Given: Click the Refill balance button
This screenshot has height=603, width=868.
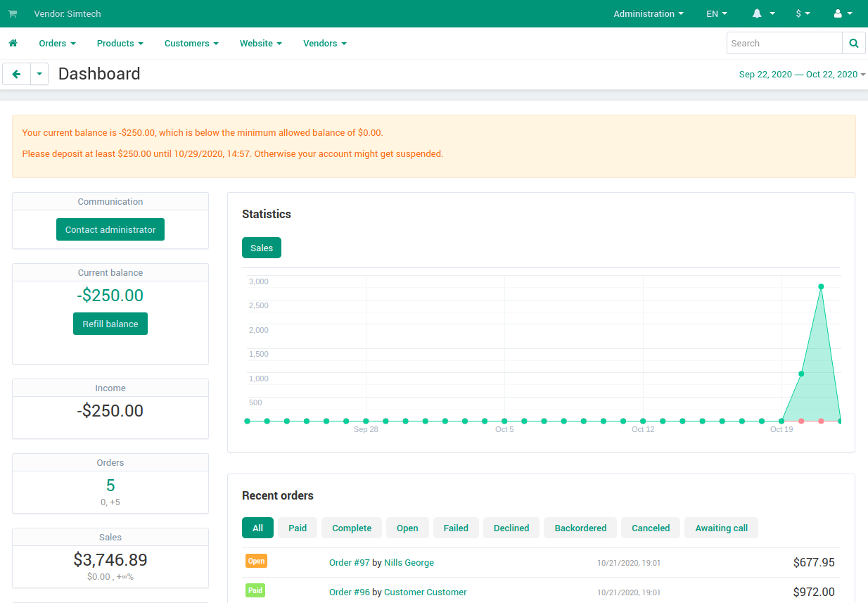Looking at the screenshot, I should coord(110,324).
